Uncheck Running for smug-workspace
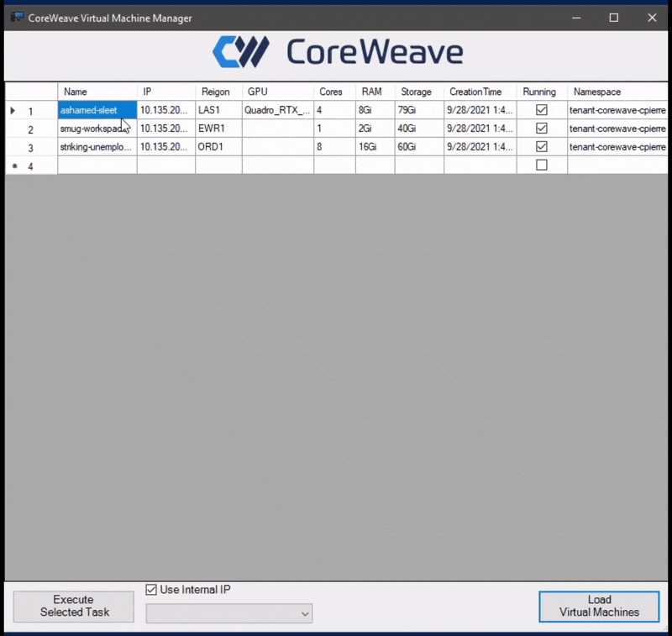This screenshot has width=672, height=636. [541, 128]
